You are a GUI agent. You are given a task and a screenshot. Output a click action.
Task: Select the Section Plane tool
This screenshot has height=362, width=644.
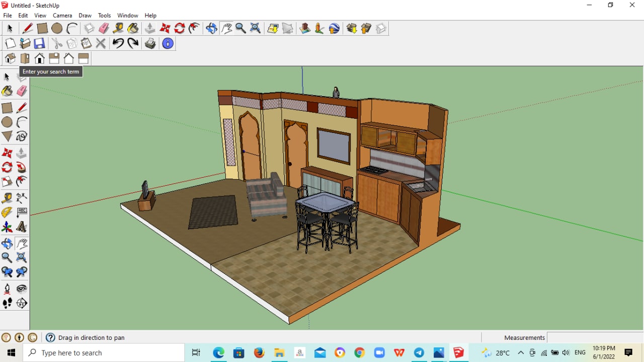[x=22, y=303]
